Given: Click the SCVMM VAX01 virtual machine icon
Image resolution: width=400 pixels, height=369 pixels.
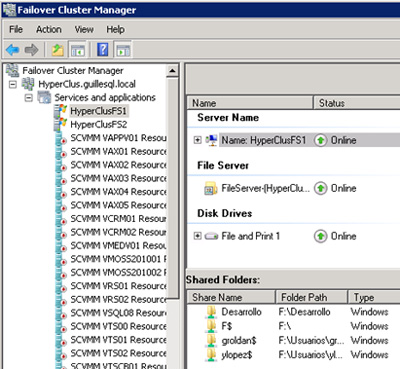Looking at the screenshot, I should (x=61, y=152).
